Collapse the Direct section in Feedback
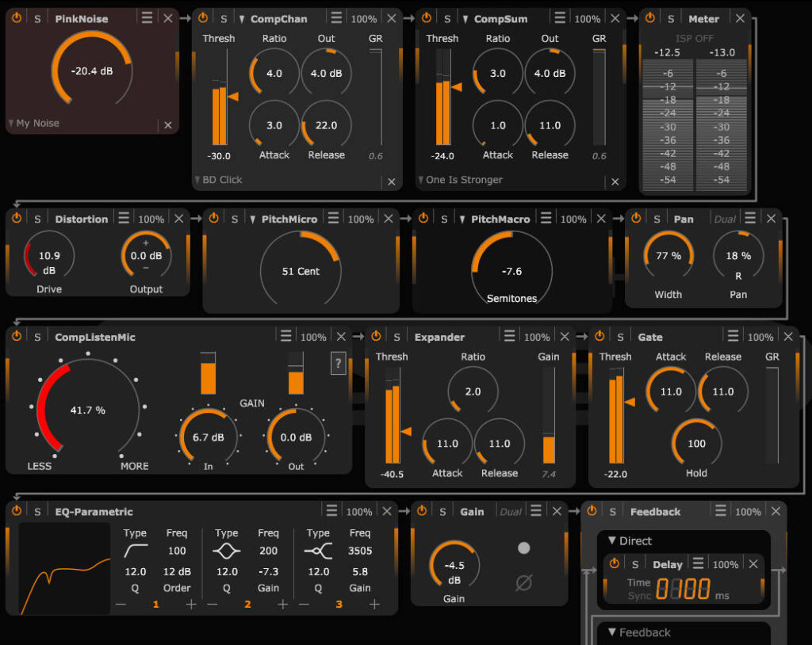Image resolution: width=812 pixels, height=645 pixels. coord(612,540)
